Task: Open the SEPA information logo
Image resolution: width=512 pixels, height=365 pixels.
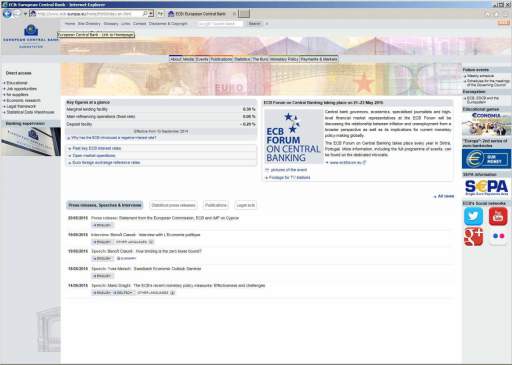Action: pos(486,187)
